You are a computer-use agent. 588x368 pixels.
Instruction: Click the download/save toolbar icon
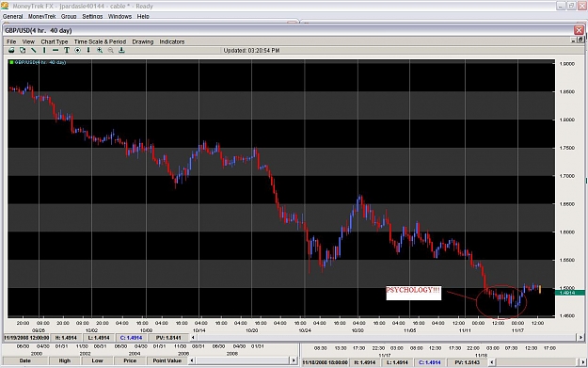tap(121, 50)
